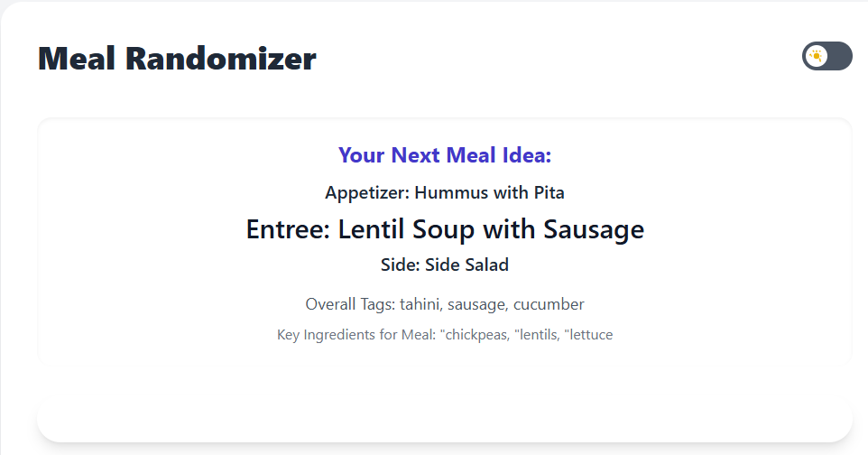Click the Meal Randomizer title
868x455 pixels.
pyautogui.click(x=177, y=58)
